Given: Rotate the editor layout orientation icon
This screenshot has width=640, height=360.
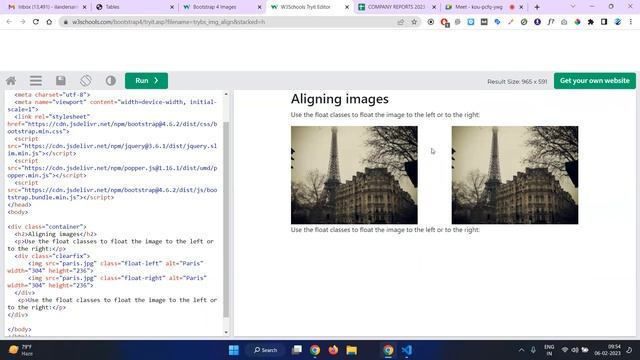Looking at the screenshot, I should click(x=86, y=81).
